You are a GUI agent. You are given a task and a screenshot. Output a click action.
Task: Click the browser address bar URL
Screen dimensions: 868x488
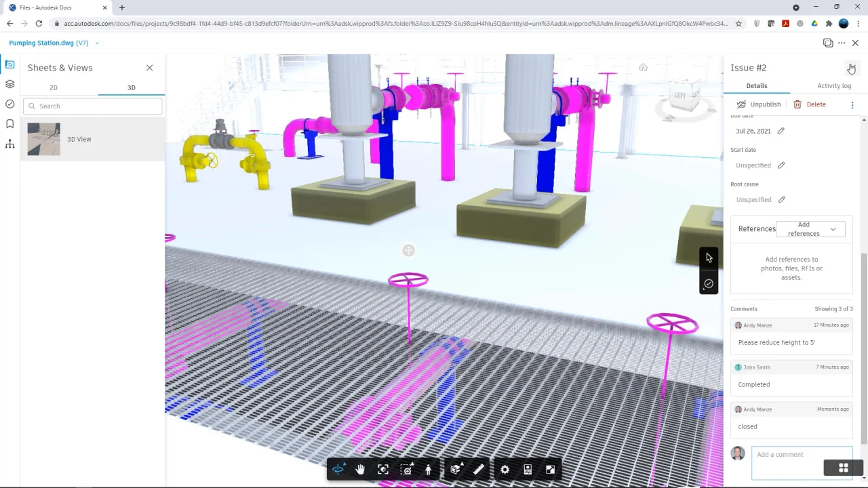396,23
